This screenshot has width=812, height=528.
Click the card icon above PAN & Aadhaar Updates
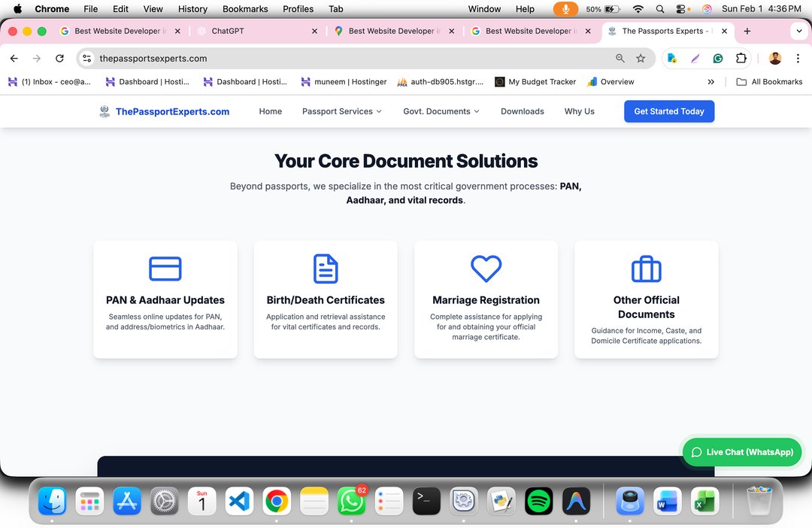click(165, 269)
